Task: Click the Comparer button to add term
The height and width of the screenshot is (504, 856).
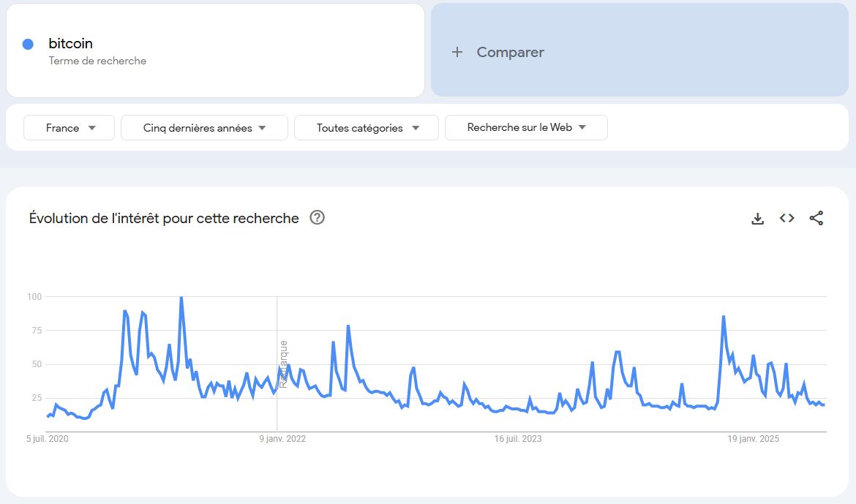Action: click(x=510, y=52)
